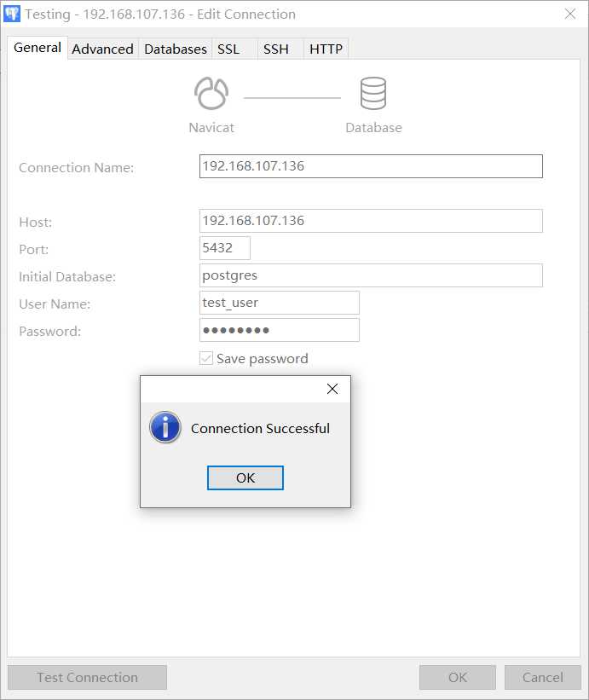The height and width of the screenshot is (700, 589).
Task: Click the bottom OK button beside Cancel
Action: pos(458,678)
